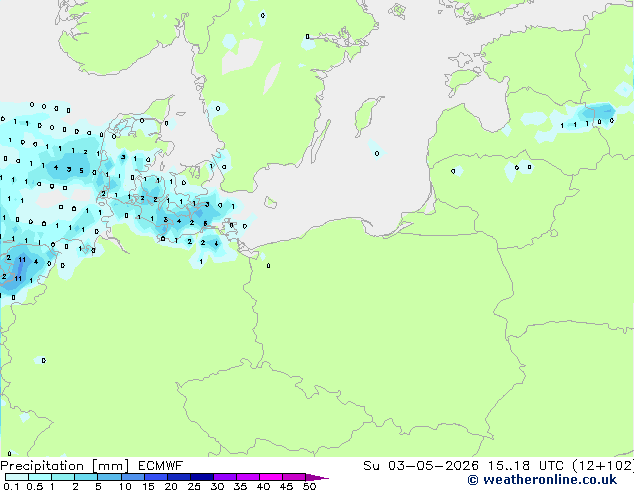Click the '30' legend scale label
Image resolution: width=634 pixels, height=490 pixels.
217,486
